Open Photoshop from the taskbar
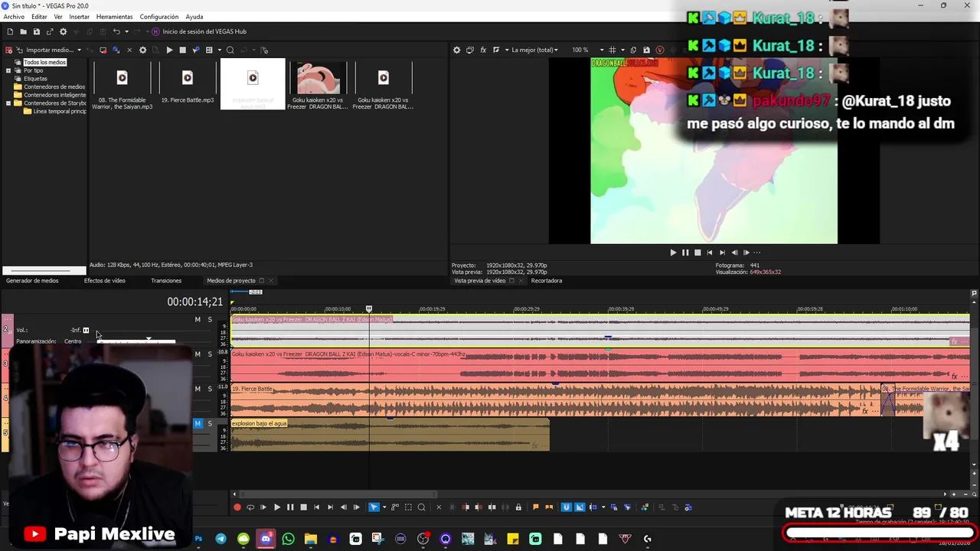This screenshot has width=980, height=551. pos(198,540)
